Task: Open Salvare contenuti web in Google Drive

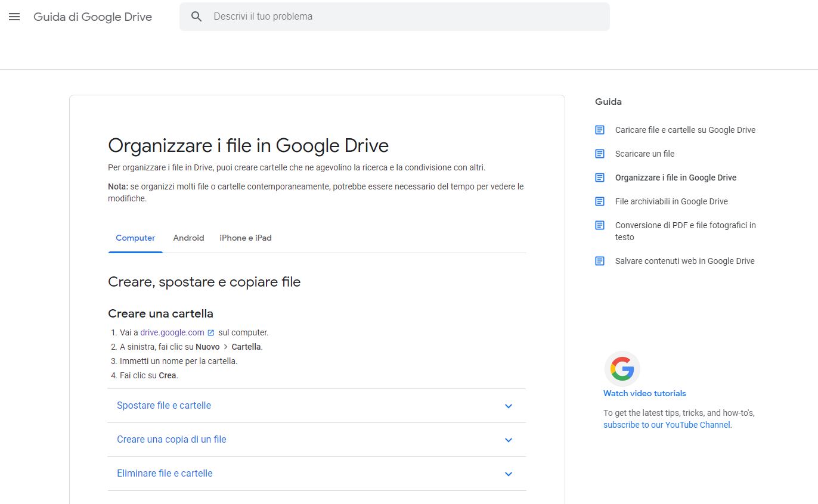Action: tap(684, 261)
